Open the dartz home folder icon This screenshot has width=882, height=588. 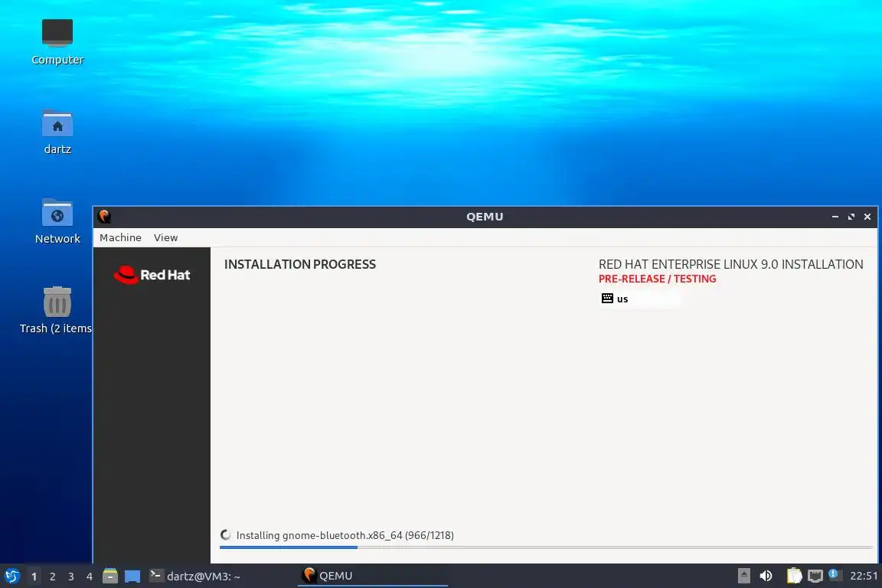click(x=57, y=132)
